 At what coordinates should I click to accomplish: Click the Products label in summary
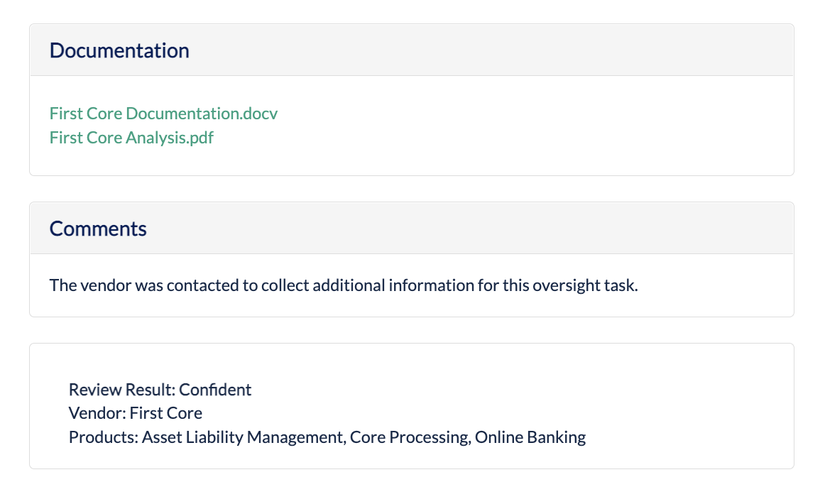104,437
